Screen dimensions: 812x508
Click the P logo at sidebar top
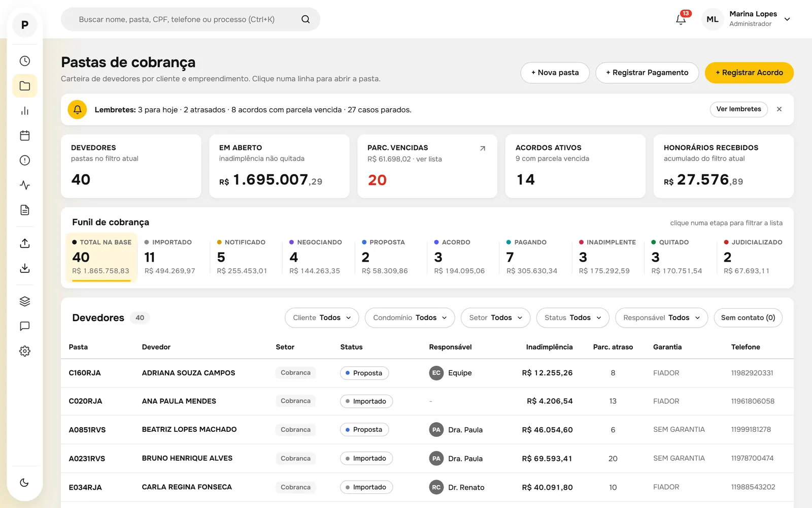point(24,24)
